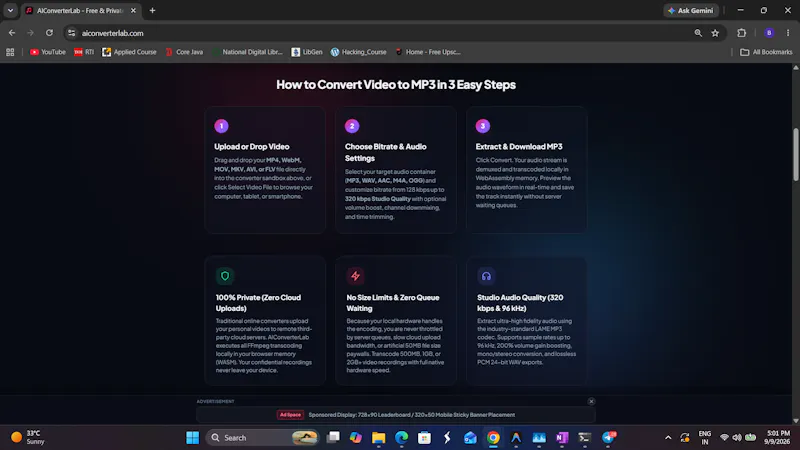Screen dimensions: 800x450
Task: Click the Windows taskbar Search box
Action: [262, 438]
